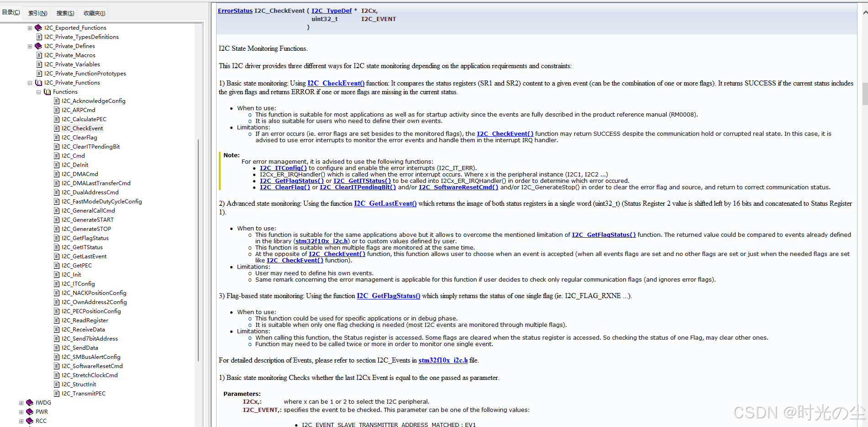The height and width of the screenshot is (427, 868).
Task: Click the page icon of I2C_ARPCmd
Action: click(57, 110)
